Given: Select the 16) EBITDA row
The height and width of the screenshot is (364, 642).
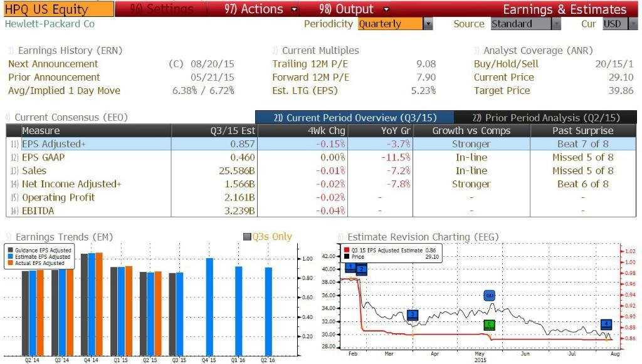Looking at the screenshot, I should click(x=321, y=211).
